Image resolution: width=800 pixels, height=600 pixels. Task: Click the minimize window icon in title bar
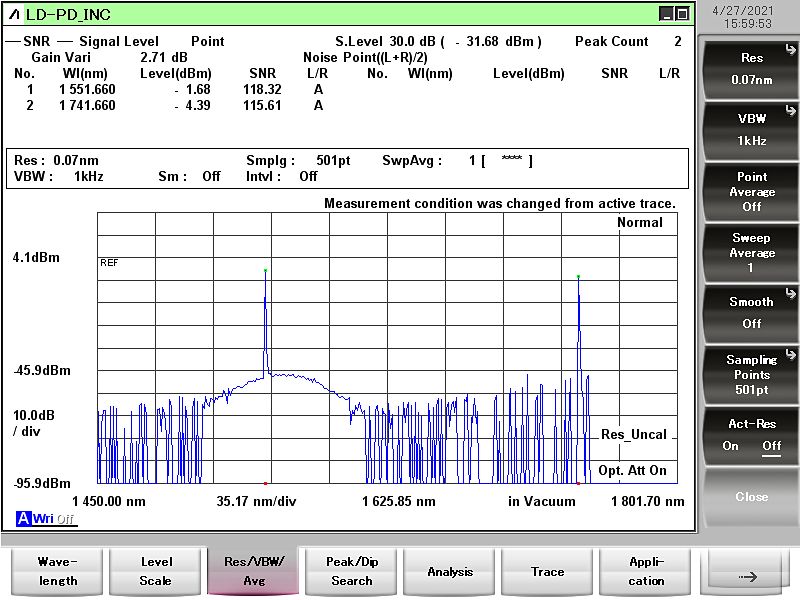666,14
